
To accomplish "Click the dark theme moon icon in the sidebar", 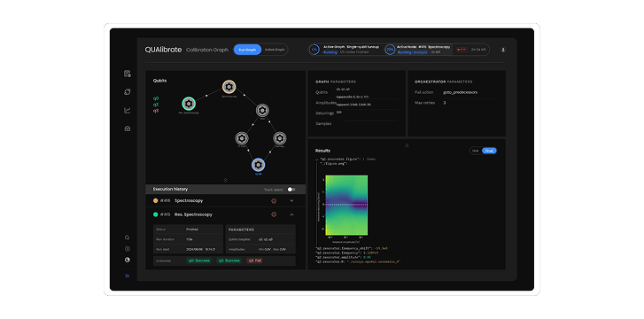I will click(127, 260).
